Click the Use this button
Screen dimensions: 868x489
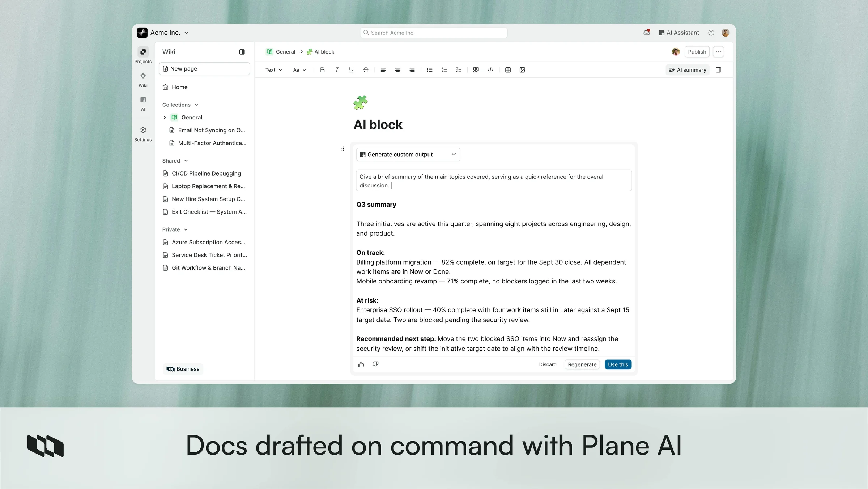pos(618,364)
